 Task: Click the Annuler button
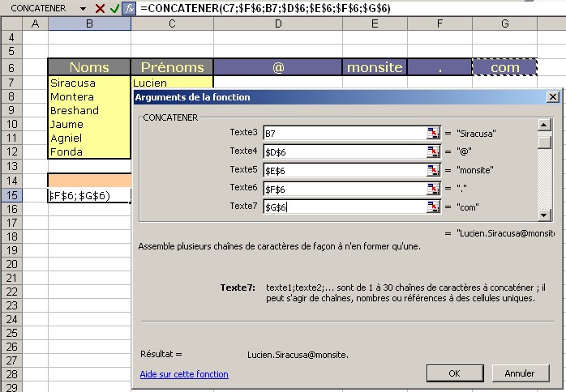pyautogui.click(x=519, y=373)
